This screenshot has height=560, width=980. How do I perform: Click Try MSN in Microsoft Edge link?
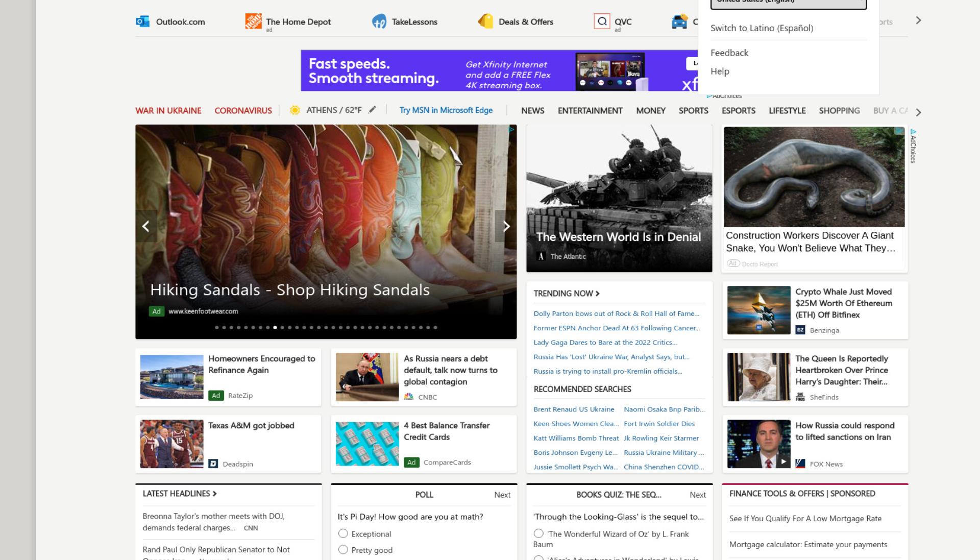[446, 110]
